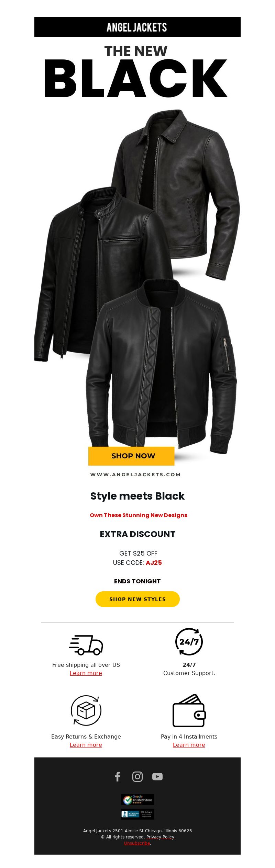Viewport: 275px width, 868px height.
Task: Click the wallet installments icon
Action: click(189, 710)
